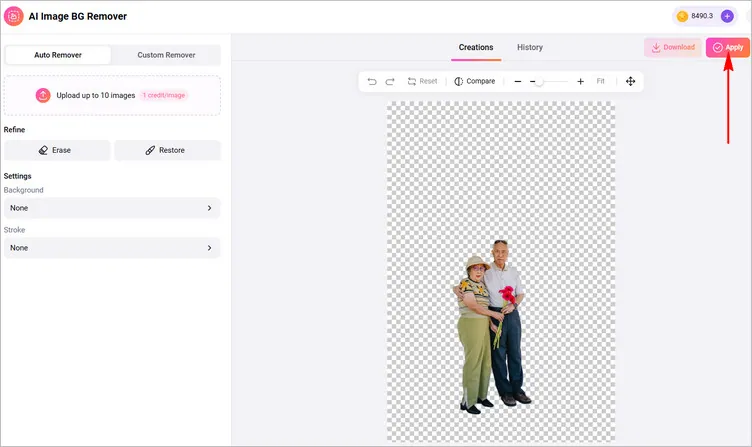The image size is (752, 447).
Task: Select the Custom Remover tab
Action: coord(166,55)
